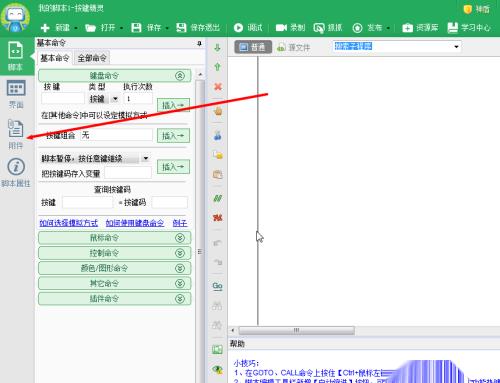Open the 脚本属性 script properties panel

[x=16, y=173]
